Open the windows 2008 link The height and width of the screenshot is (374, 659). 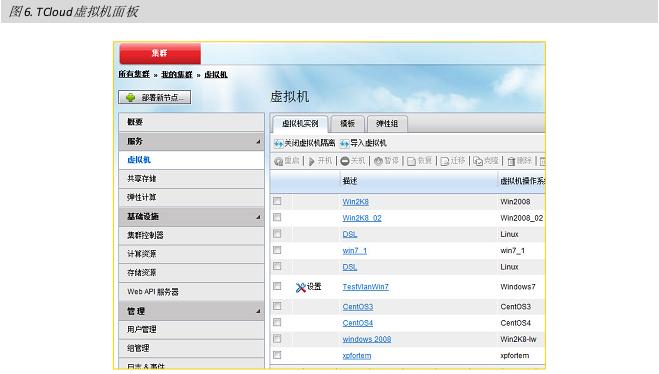click(x=366, y=340)
